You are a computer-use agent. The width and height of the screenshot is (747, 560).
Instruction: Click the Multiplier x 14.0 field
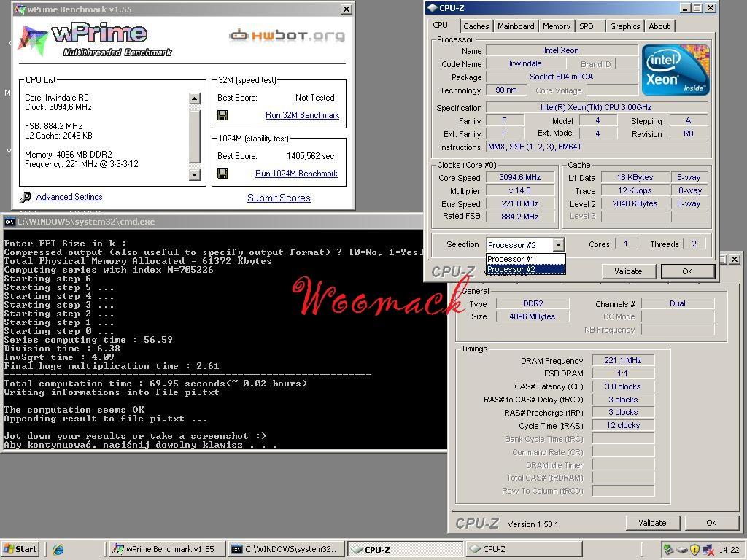[519, 190]
